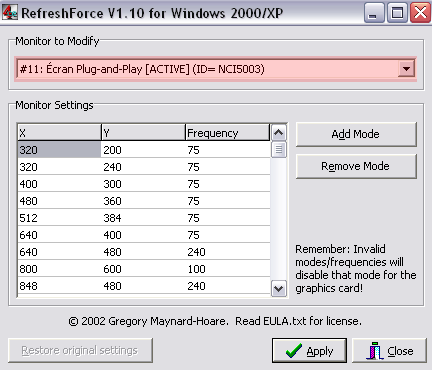Select the 360 Y value cell
The width and height of the screenshot is (432, 370).
(x=143, y=201)
